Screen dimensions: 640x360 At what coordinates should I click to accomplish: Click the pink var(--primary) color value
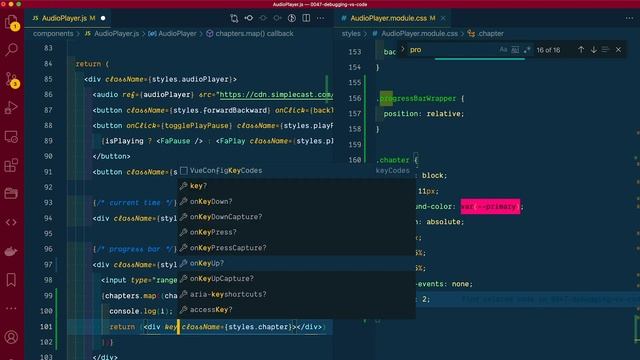pos(490,207)
